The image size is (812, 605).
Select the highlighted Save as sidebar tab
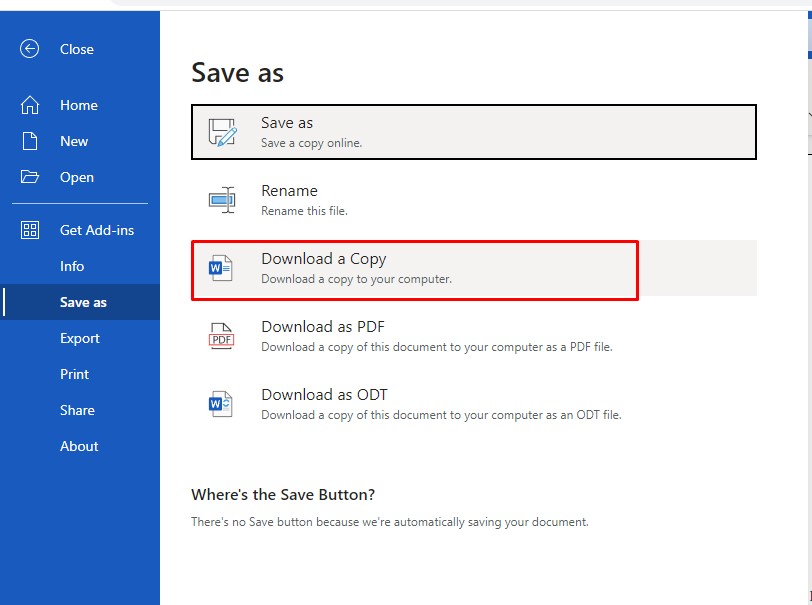tap(83, 302)
